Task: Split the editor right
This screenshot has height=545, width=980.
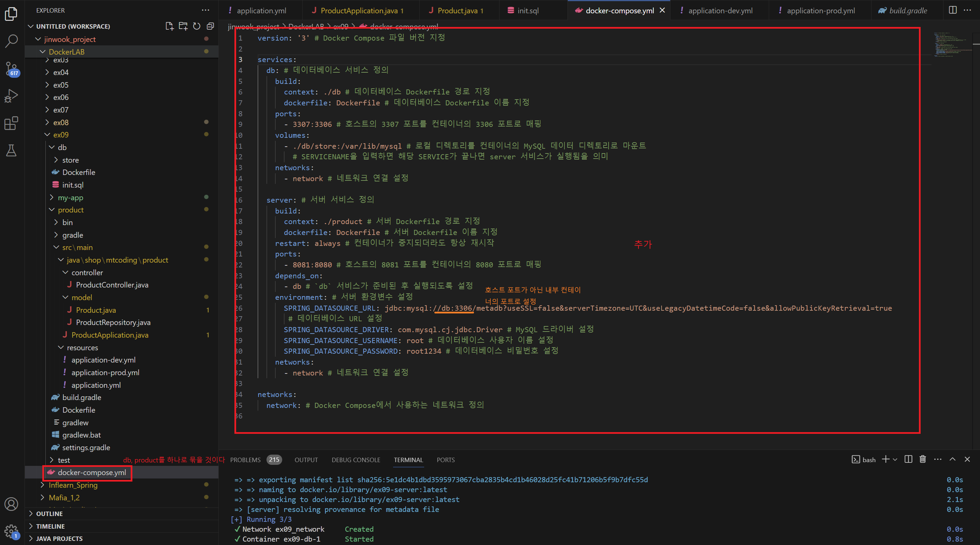Action: pos(953,10)
